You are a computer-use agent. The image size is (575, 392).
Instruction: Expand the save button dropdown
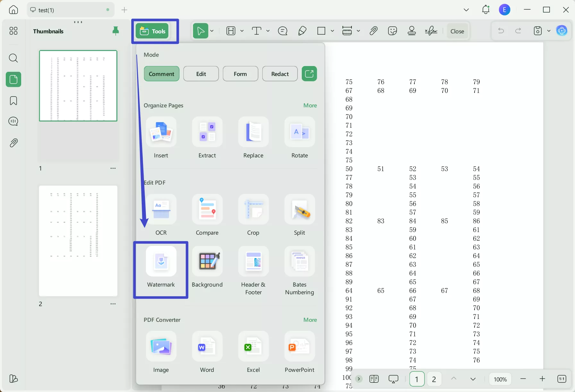[x=549, y=31]
